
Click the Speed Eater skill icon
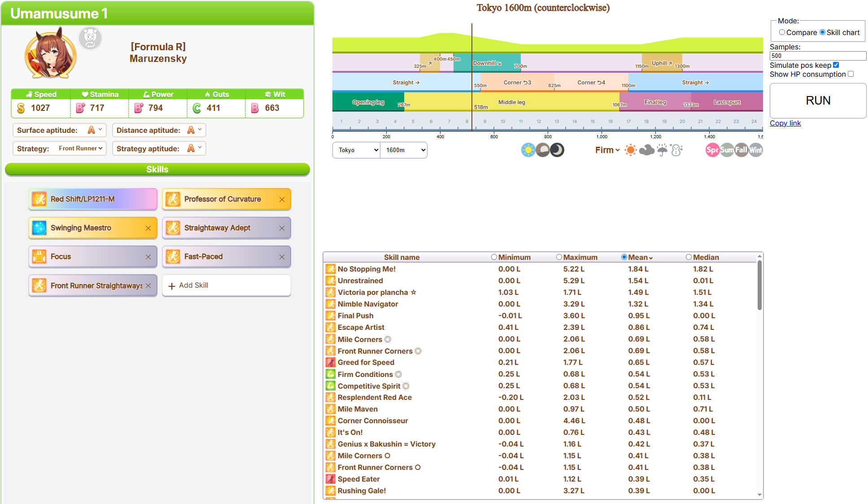(331, 479)
